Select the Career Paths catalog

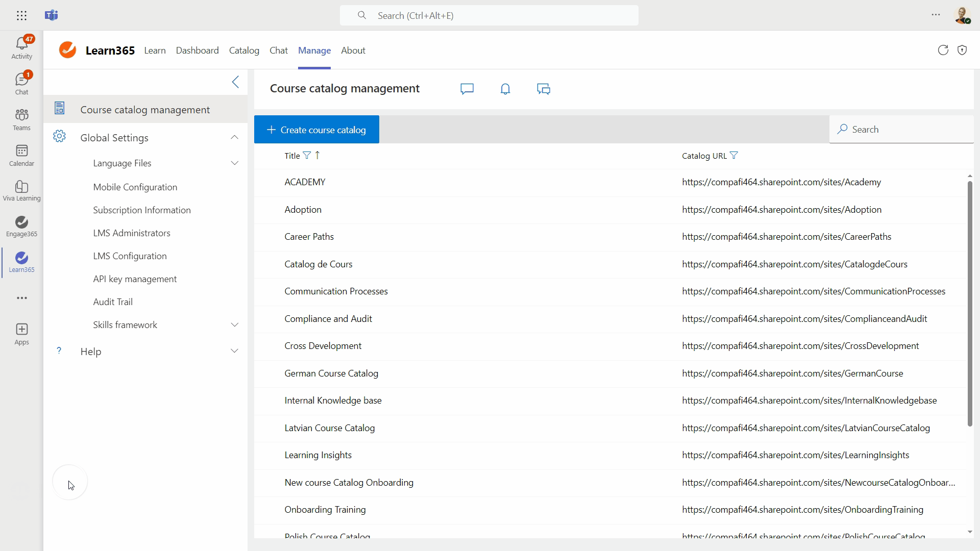point(610,237)
